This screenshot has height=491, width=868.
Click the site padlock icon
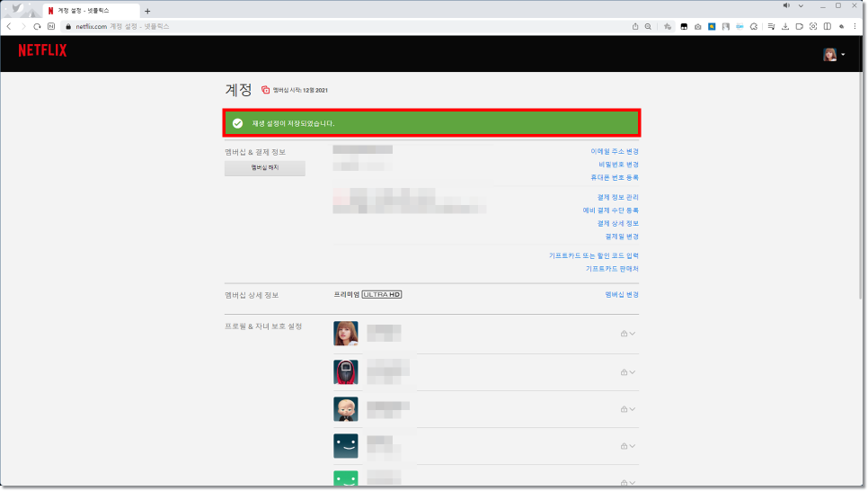[68, 27]
